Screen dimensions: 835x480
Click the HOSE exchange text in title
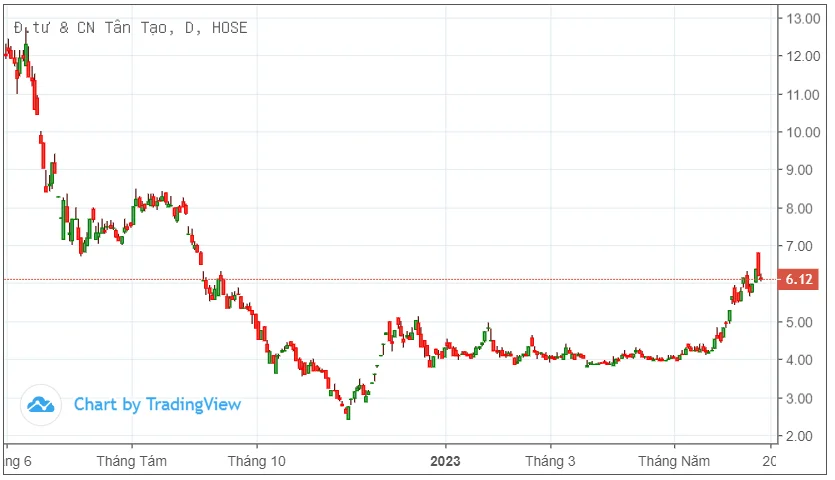(x=230, y=28)
